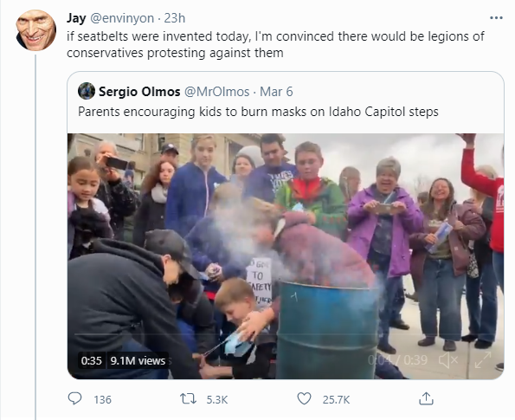This screenshot has height=420, width=515.
Task: Like the tweet with heart icon
Action: click(x=304, y=398)
